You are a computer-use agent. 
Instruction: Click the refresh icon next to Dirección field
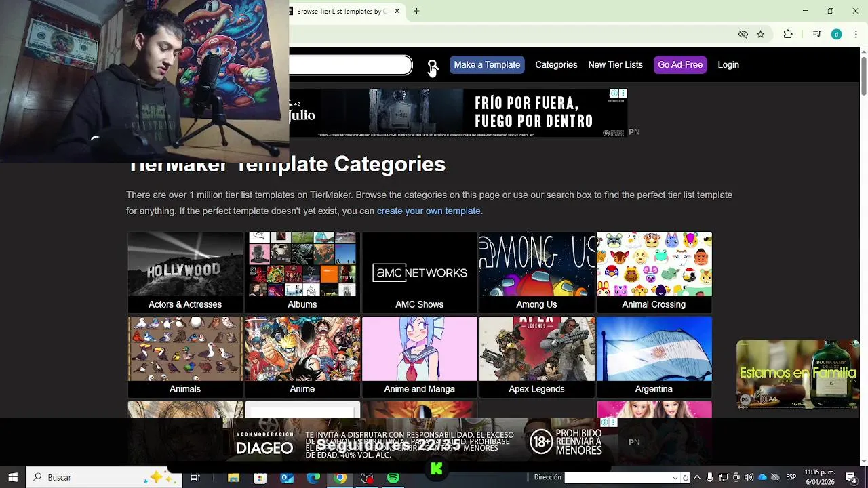686,478
